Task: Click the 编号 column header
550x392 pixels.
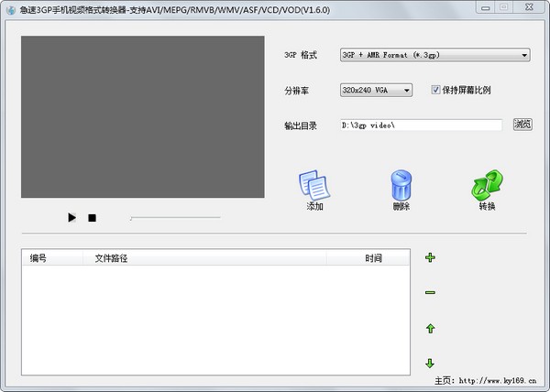Action: (38, 258)
